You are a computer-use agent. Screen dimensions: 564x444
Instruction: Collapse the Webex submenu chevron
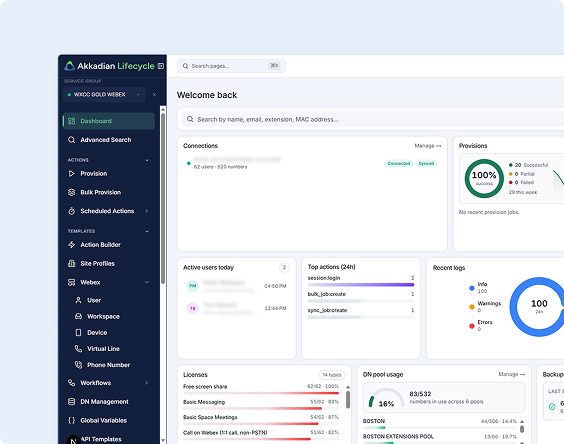[147, 282]
